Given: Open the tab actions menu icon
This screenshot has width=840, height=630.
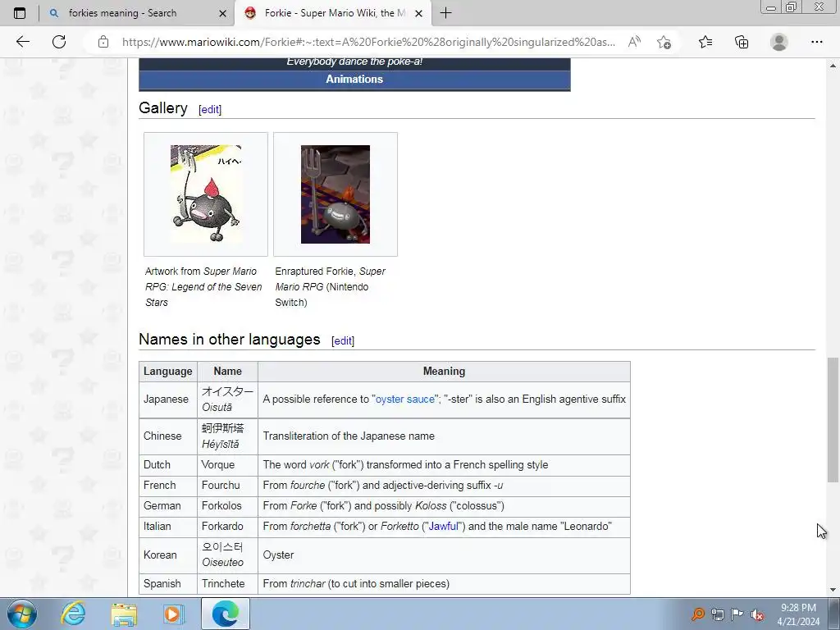Looking at the screenshot, I should [x=20, y=13].
